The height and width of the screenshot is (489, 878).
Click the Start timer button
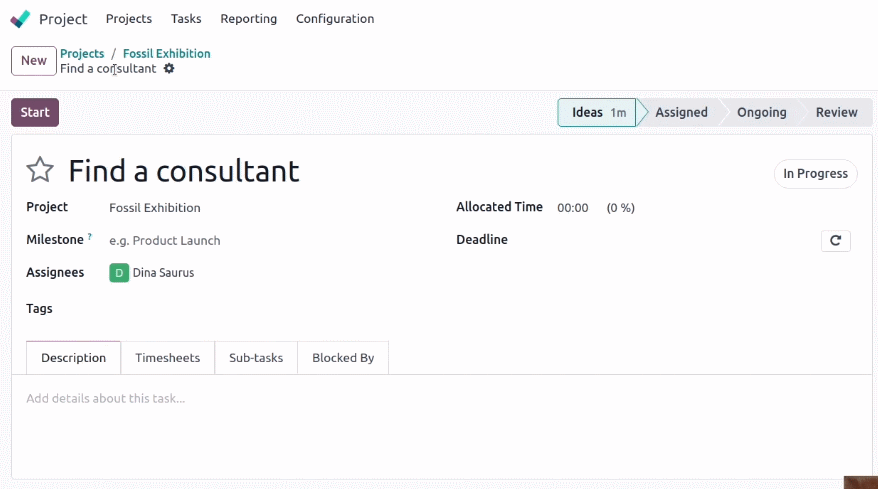click(x=35, y=113)
